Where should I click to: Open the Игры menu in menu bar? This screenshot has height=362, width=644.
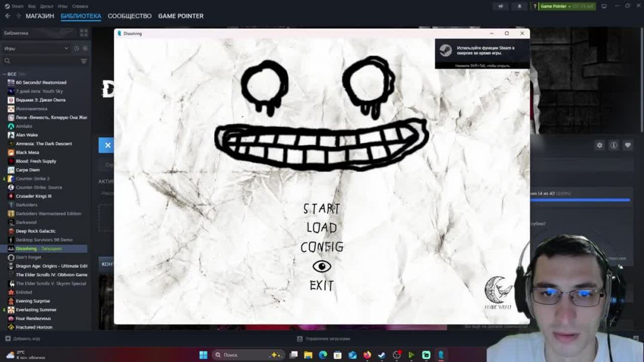click(62, 6)
